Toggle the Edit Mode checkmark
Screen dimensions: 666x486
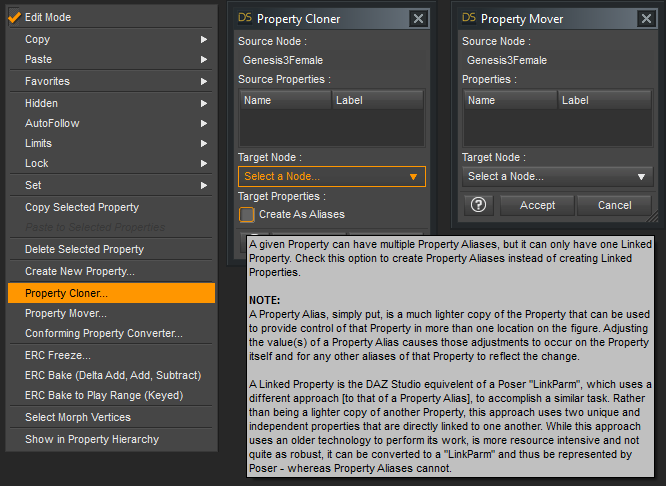[15, 17]
